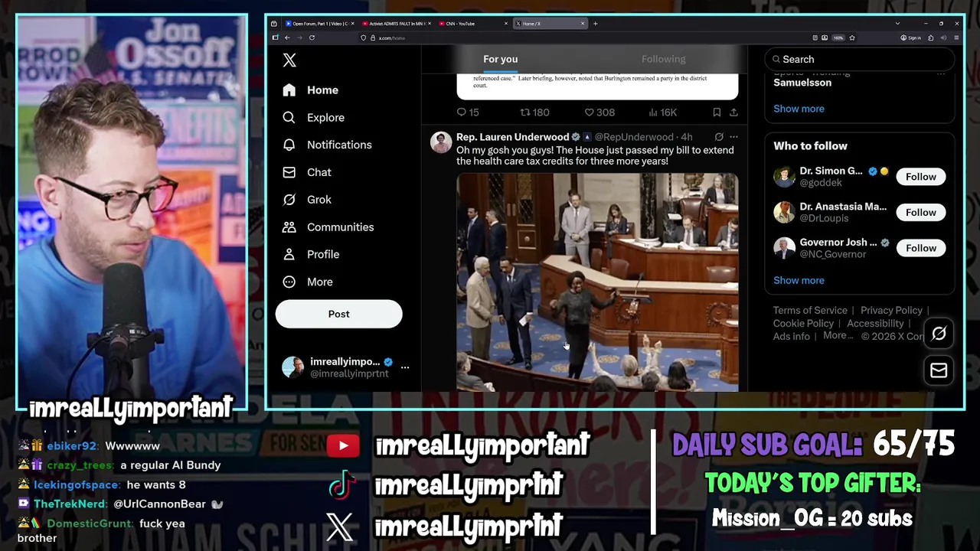The image size is (980, 551).
Task: Click the X search field
Action: (859, 59)
